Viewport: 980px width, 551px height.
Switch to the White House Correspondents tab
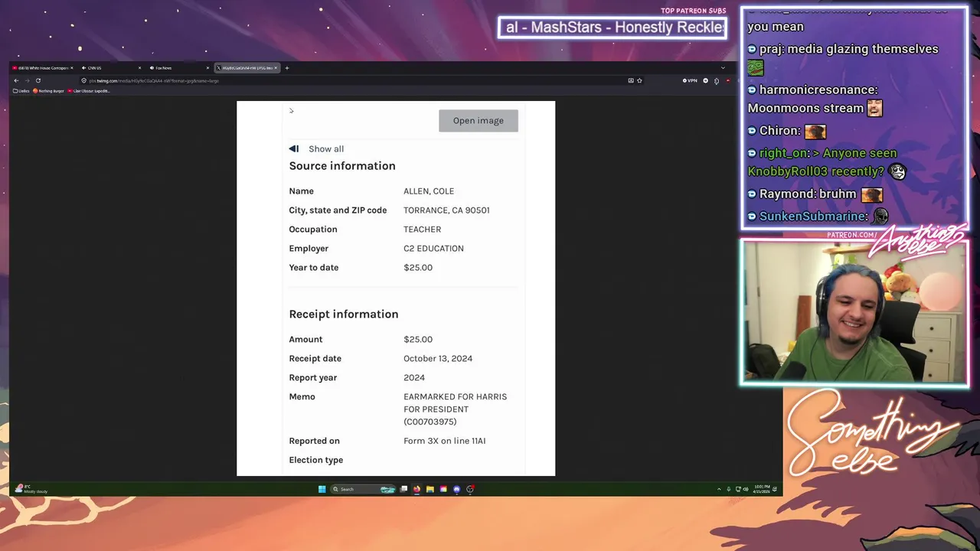(41, 68)
